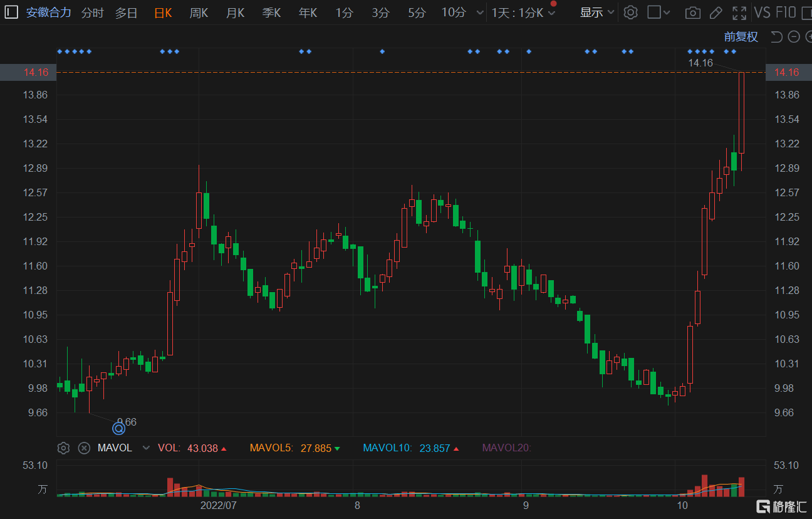This screenshot has width=812, height=519.
Task: Click the month 8 date axis label
Action: 357,505
